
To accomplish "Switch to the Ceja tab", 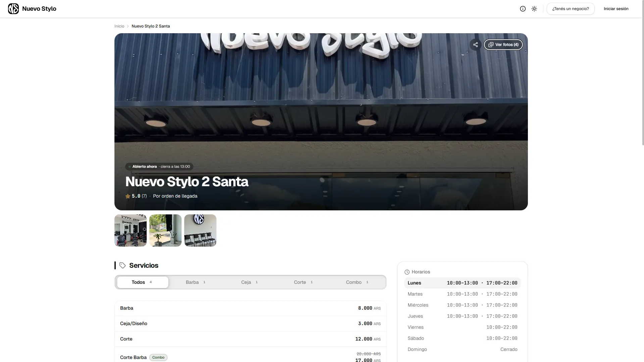I will pyautogui.click(x=249, y=282).
